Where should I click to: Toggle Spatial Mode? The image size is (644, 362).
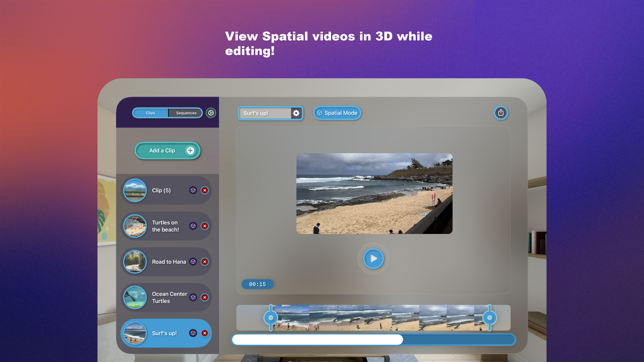337,113
